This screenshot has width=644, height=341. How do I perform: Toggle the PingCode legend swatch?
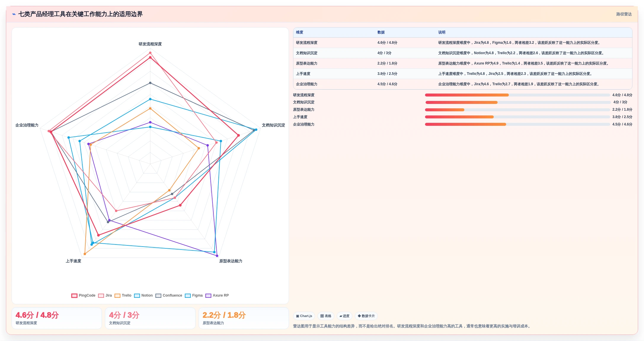pyautogui.click(x=74, y=295)
